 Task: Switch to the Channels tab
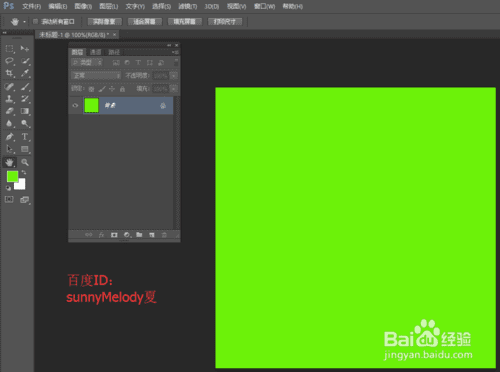pyautogui.click(x=96, y=52)
